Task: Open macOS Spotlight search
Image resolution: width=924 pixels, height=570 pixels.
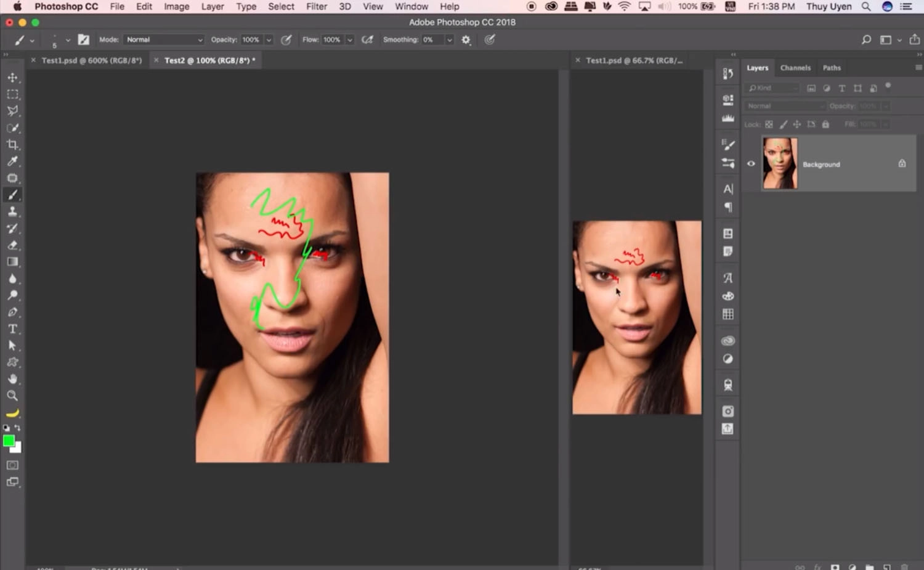Action: pyautogui.click(x=866, y=6)
